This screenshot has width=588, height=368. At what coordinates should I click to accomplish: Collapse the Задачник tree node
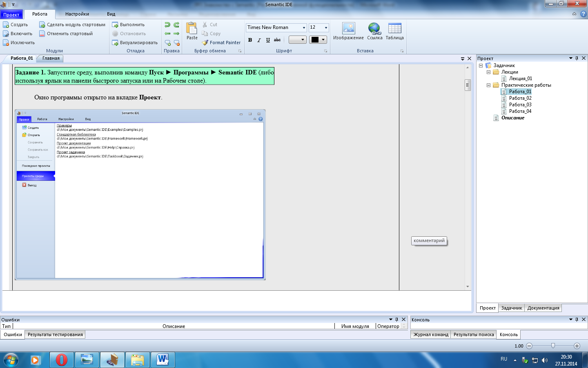tap(481, 65)
